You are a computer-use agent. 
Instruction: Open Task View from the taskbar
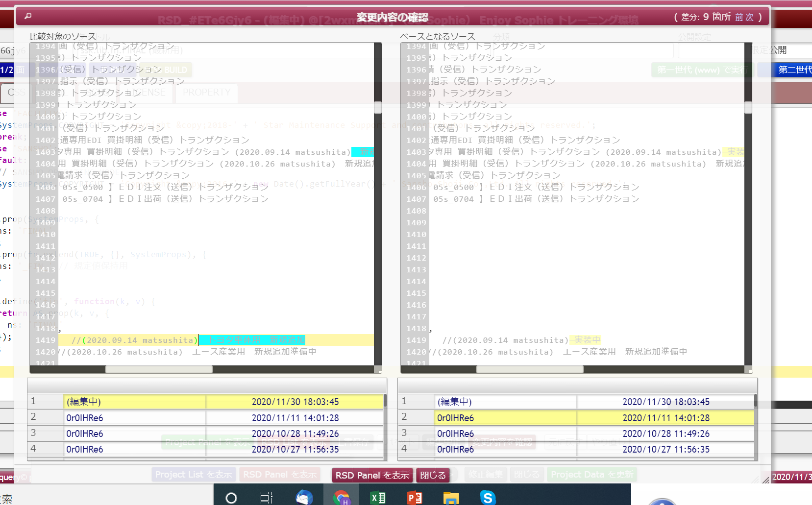[266, 498]
